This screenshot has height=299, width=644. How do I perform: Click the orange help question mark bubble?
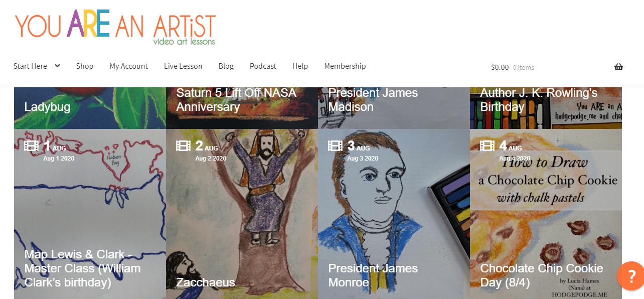pos(631,276)
